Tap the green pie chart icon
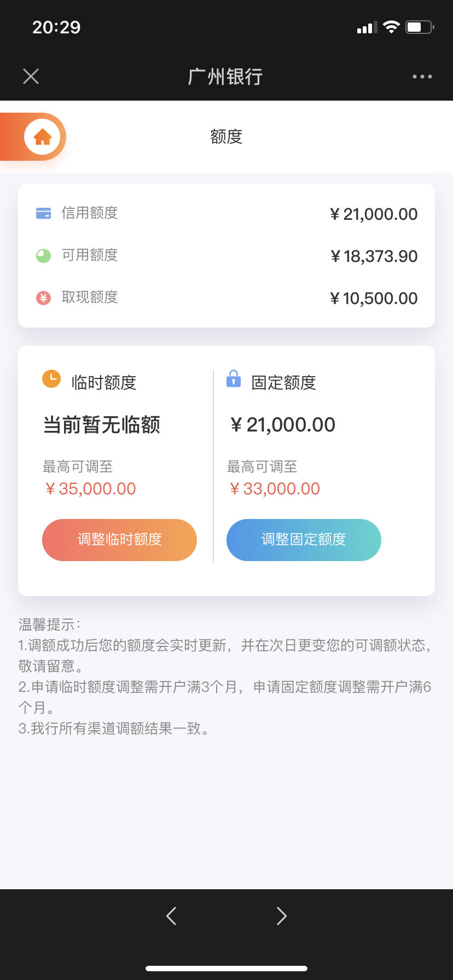Screen dimensions: 453x980 click(43, 255)
